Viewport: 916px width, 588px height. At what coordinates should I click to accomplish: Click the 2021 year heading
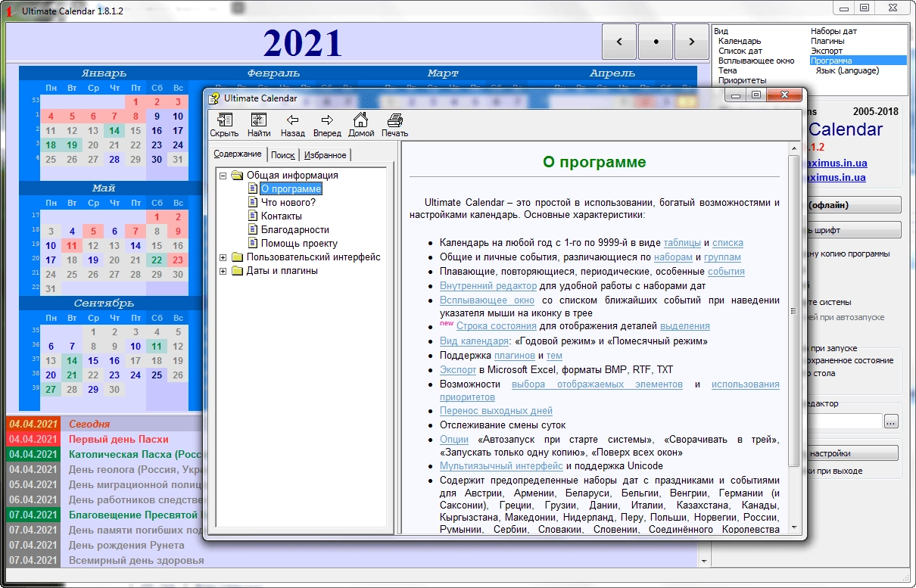click(x=303, y=42)
